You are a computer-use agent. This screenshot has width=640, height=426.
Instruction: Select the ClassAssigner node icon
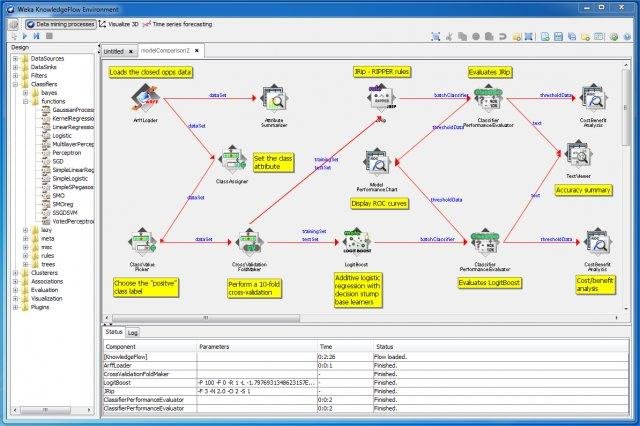[x=232, y=160]
